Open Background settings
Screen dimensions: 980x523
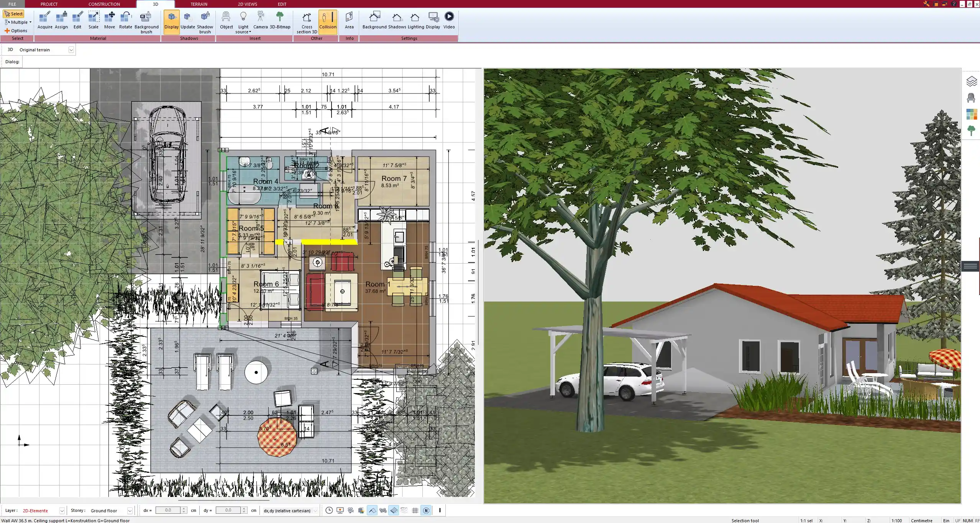coord(374,20)
